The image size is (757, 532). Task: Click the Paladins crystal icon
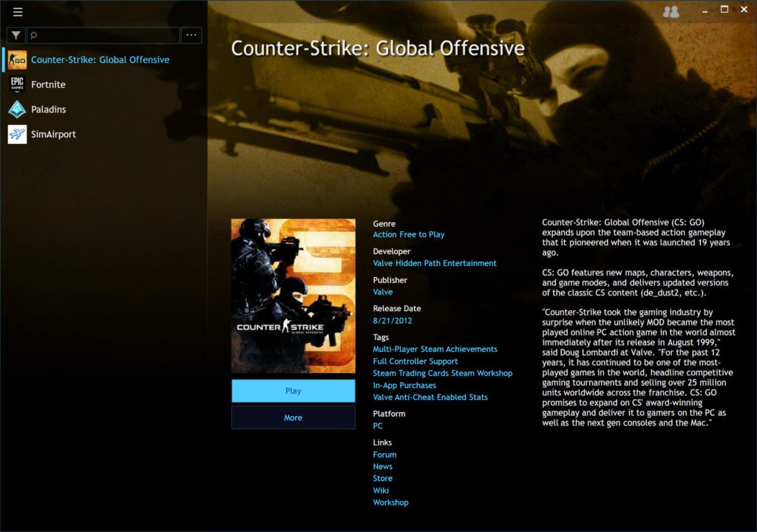click(x=18, y=109)
